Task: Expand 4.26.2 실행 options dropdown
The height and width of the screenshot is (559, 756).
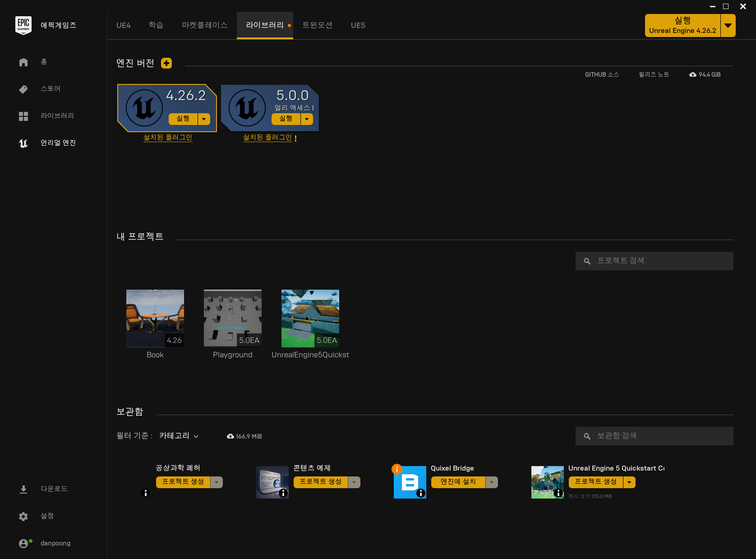Action: click(x=204, y=119)
